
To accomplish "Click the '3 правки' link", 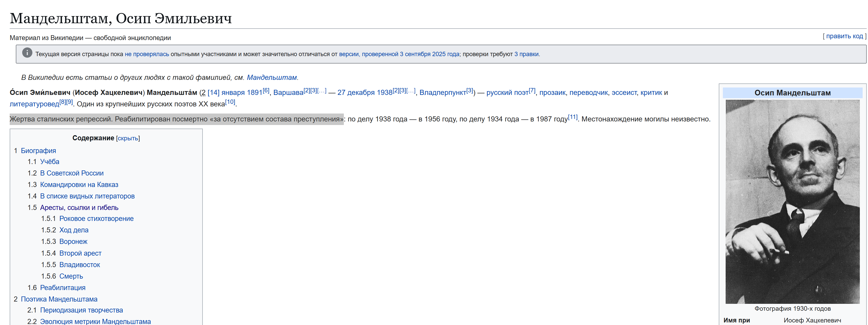I will tap(526, 54).
